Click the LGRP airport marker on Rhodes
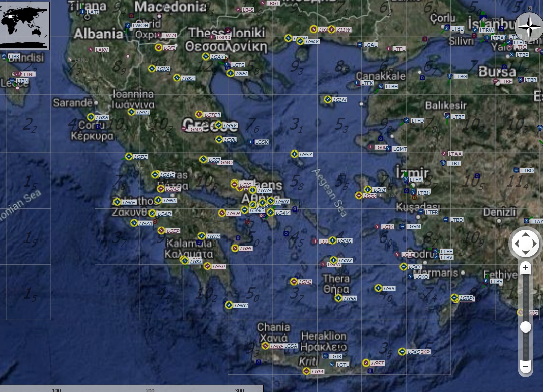 454,297
